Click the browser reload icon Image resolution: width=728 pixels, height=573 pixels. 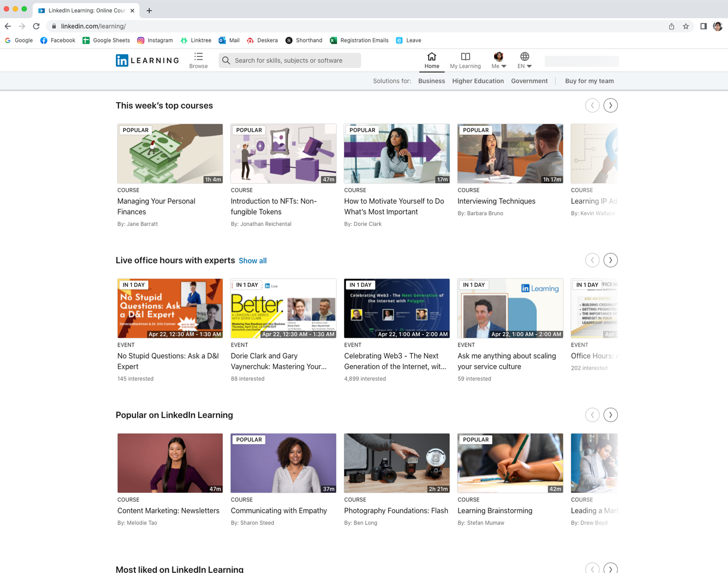pyautogui.click(x=36, y=26)
